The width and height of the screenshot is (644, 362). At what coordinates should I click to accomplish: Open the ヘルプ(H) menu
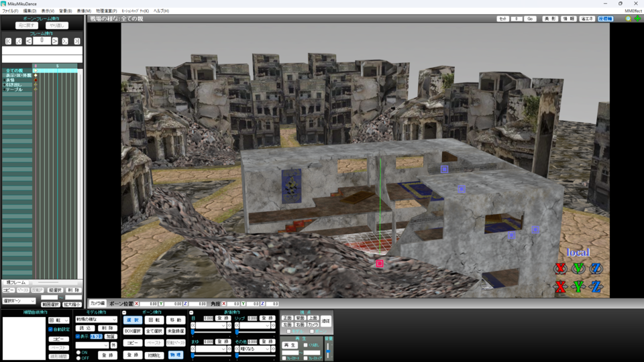pyautogui.click(x=161, y=11)
